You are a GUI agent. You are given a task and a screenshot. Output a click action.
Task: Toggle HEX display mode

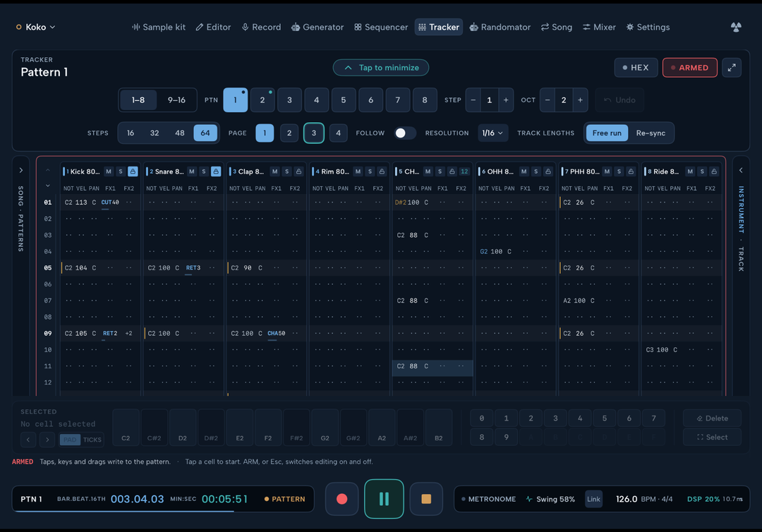[x=636, y=68]
